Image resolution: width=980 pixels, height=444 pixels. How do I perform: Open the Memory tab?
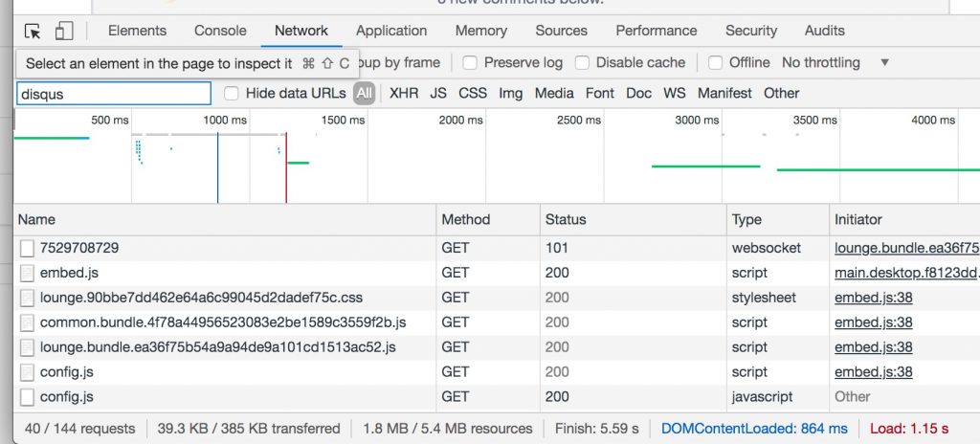point(480,31)
